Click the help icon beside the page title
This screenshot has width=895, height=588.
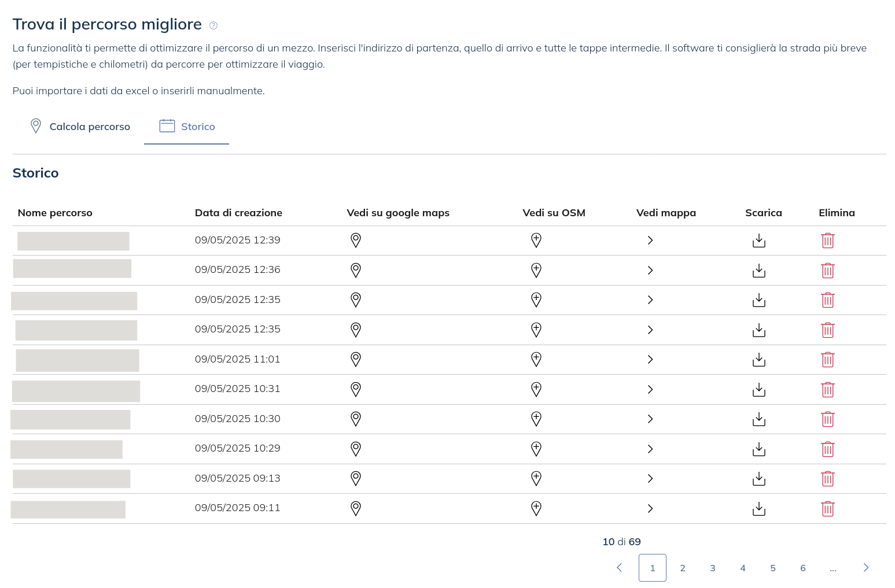point(213,25)
